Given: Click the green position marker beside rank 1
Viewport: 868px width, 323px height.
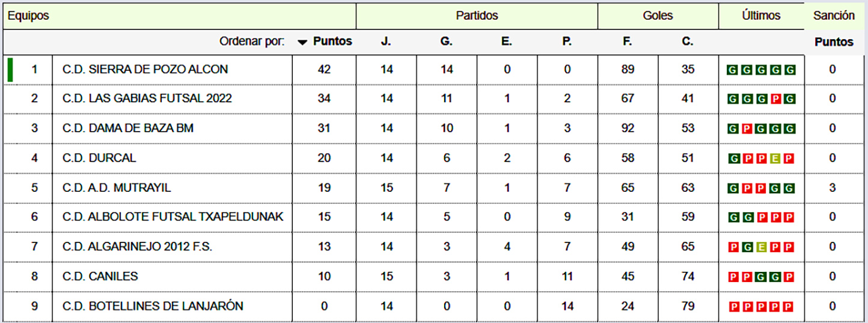Looking at the screenshot, I should pyautogui.click(x=10, y=69).
